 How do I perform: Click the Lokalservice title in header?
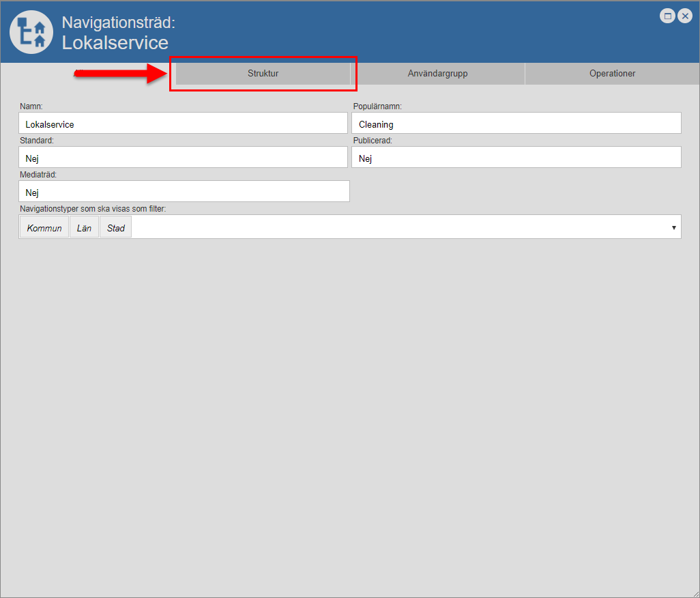tap(115, 43)
